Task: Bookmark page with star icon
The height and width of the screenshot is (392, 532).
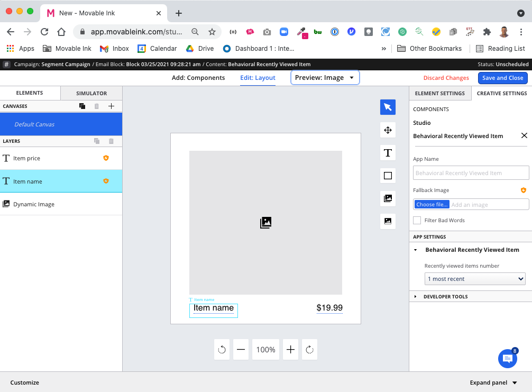Action: click(x=212, y=32)
